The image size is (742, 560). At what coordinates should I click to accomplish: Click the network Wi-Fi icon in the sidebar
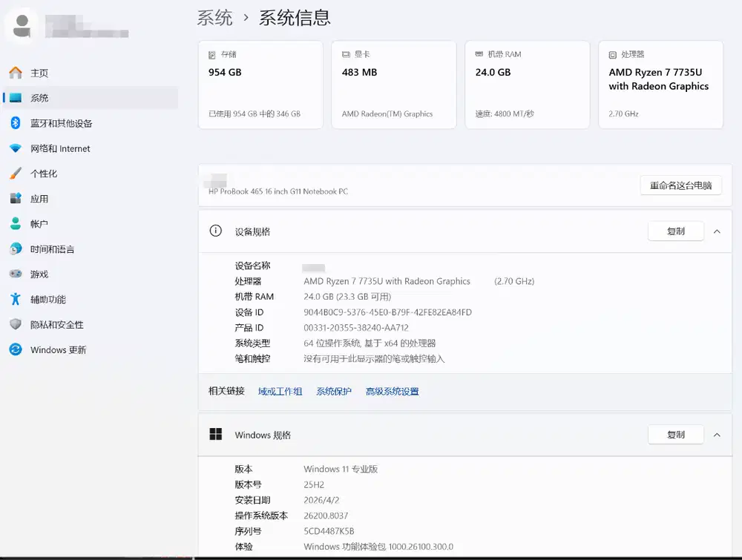tap(16, 148)
